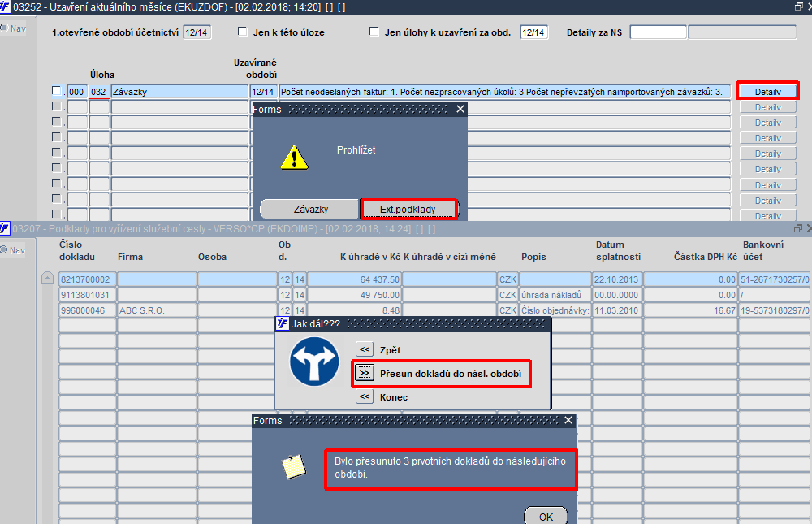This screenshot has width=812, height=524.
Task: Click the '1.otevřené období účetnictví' field showing 12/14
Action: (x=197, y=32)
